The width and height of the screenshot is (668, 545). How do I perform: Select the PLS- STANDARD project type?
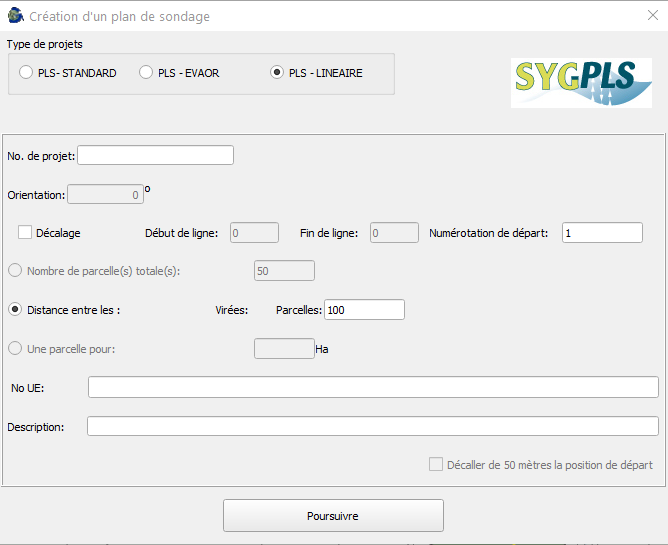[26, 73]
